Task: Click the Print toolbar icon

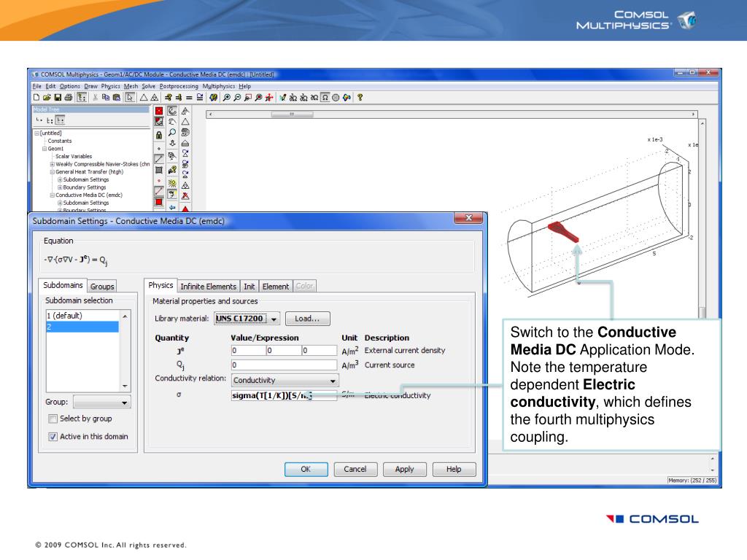Action: [x=68, y=98]
